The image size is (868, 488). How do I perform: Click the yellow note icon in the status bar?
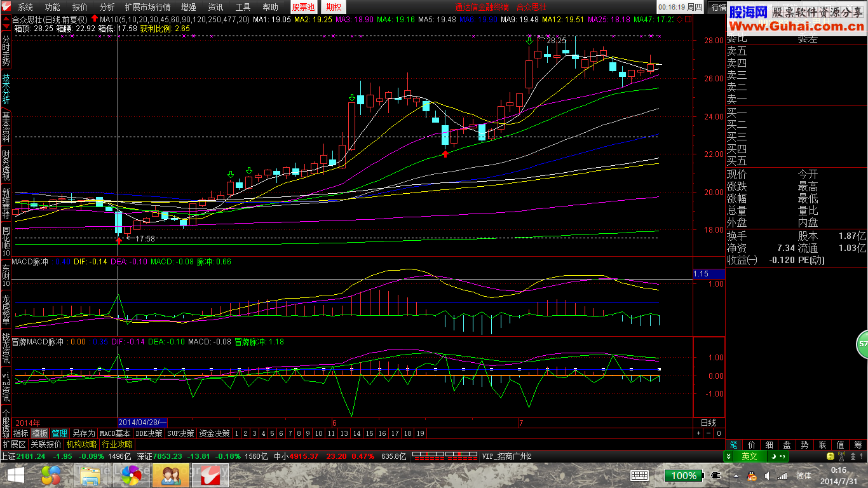(x=830, y=456)
